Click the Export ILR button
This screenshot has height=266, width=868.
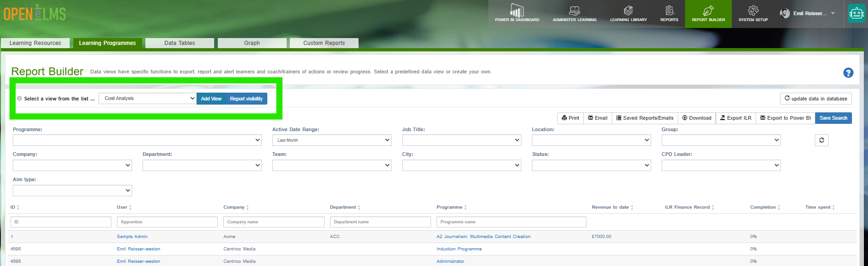tap(736, 118)
